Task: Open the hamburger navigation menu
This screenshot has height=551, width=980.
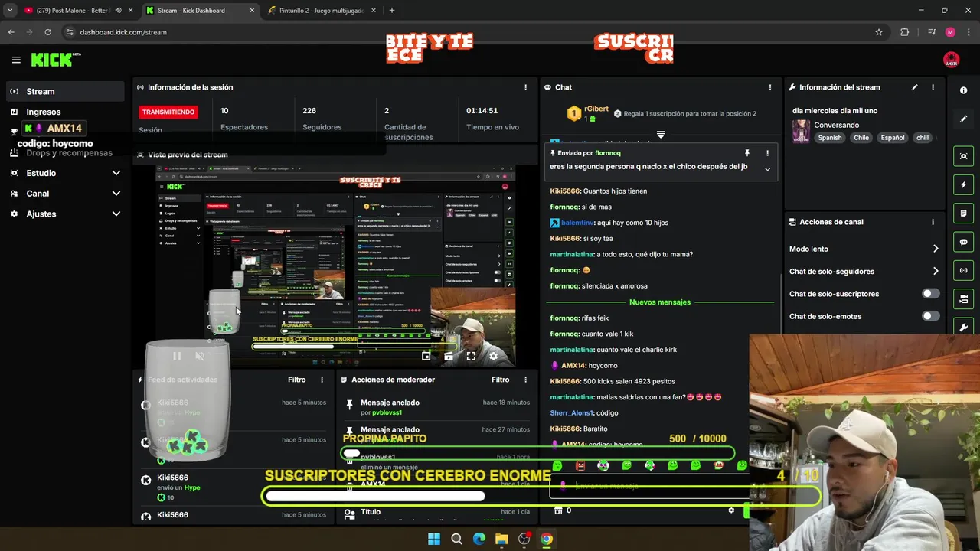Action: pyautogui.click(x=16, y=60)
